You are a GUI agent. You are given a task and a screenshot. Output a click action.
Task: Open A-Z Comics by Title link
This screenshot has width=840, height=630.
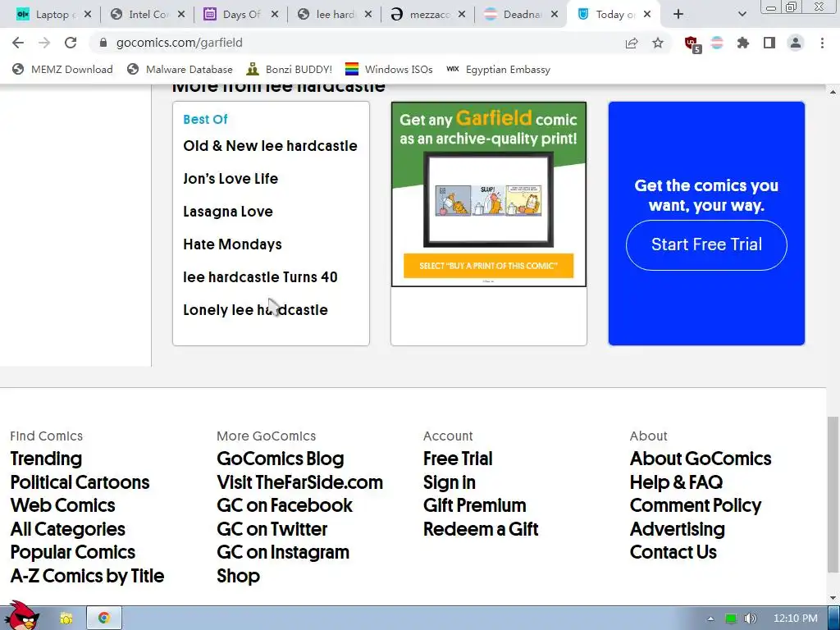[87, 576]
